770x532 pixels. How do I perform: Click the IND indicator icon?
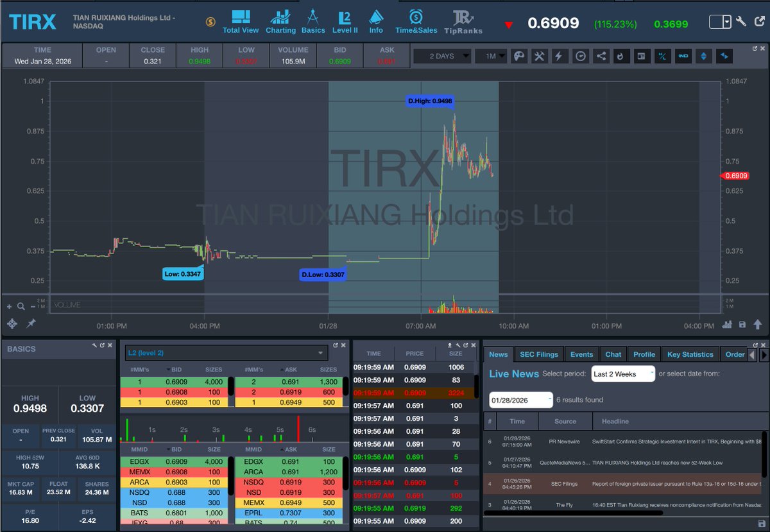pos(683,56)
